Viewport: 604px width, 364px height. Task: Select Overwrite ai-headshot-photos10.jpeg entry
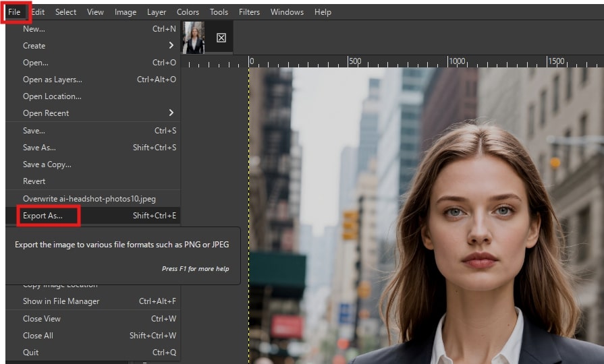93,199
